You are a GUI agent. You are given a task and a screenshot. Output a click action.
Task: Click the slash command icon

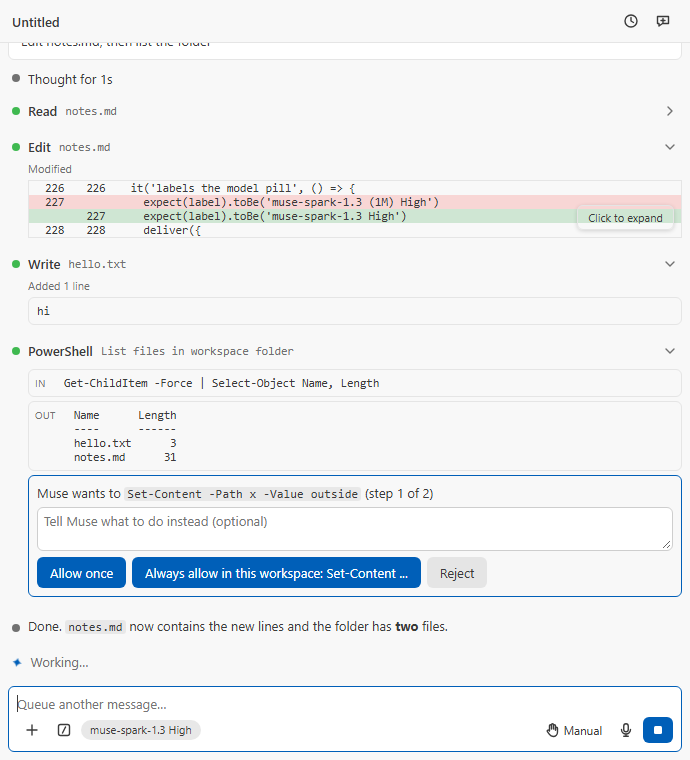click(64, 730)
